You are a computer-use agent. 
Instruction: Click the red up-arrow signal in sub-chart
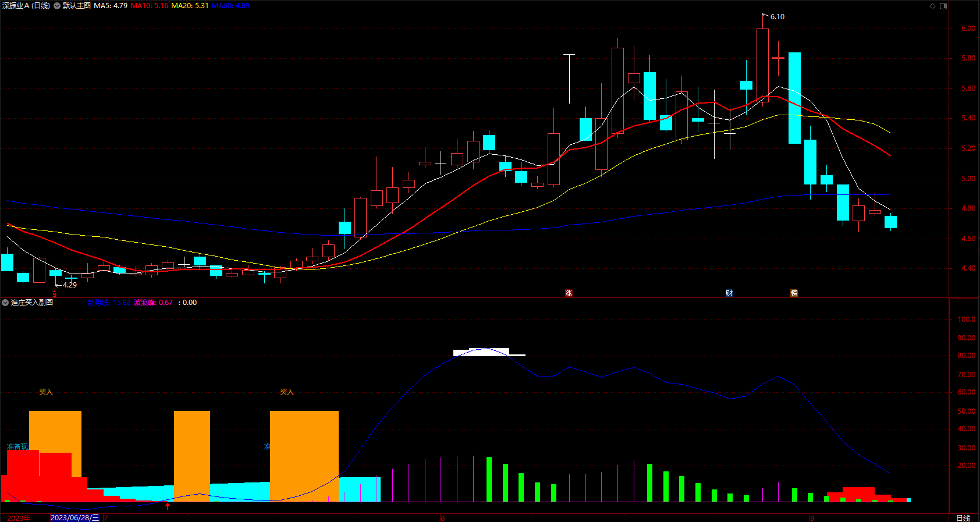[x=168, y=506]
